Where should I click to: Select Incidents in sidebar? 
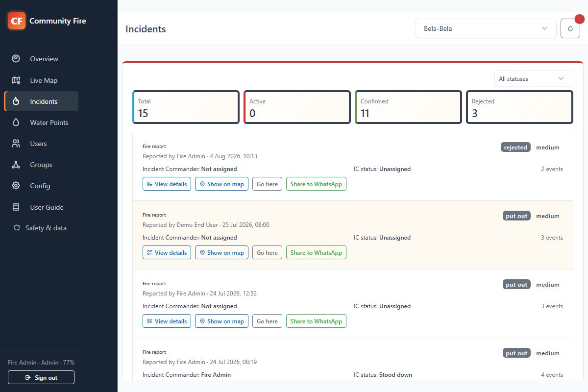pos(41,101)
